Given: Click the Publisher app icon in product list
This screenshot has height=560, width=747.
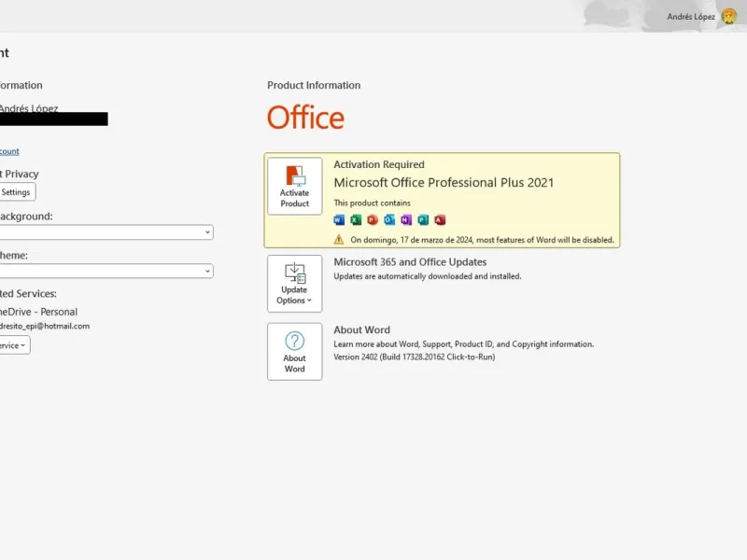Looking at the screenshot, I should pyautogui.click(x=423, y=219).
